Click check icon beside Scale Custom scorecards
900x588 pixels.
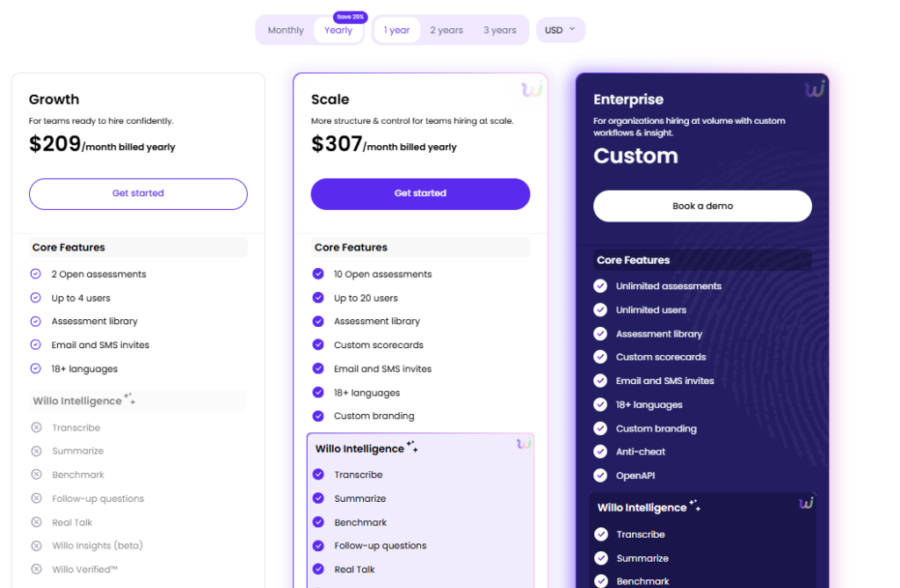(x=318, y=345)
